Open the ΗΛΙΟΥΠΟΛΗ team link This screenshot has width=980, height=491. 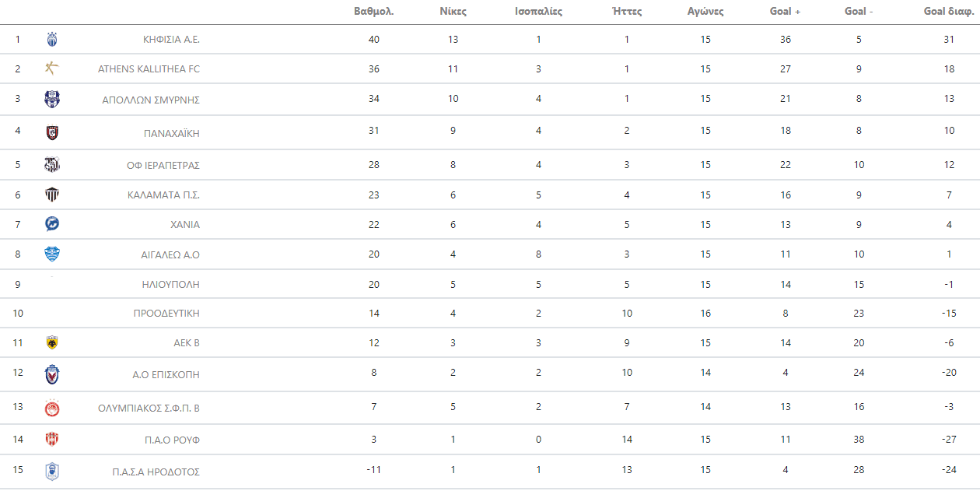click(170, 284)
